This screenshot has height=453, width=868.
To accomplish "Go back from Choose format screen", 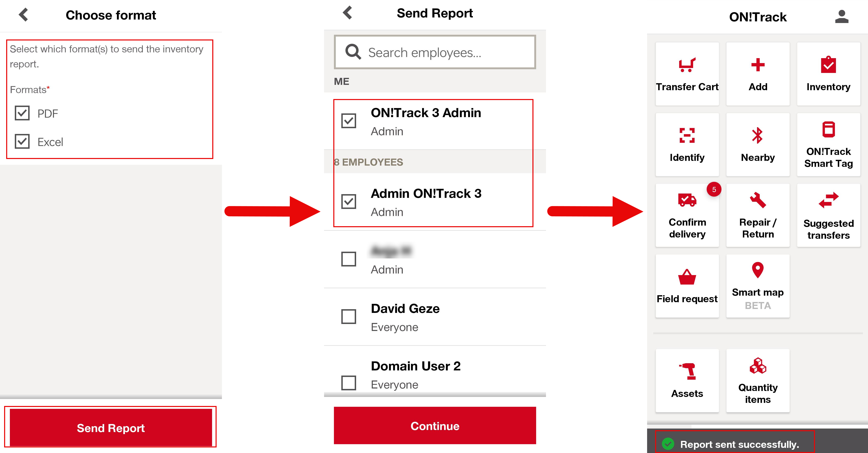I will tap(24, 15).
